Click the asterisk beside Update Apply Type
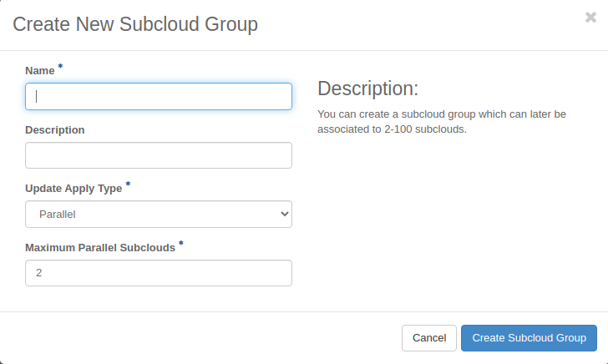Image resolution: width=608 pixels, height=364 pixels. (x=128, y=184)
